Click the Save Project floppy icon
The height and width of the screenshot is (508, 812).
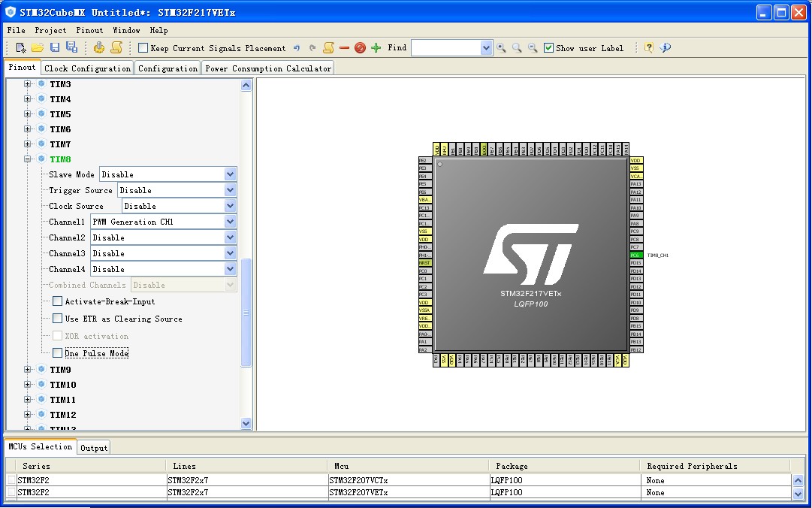coord(55,47)
